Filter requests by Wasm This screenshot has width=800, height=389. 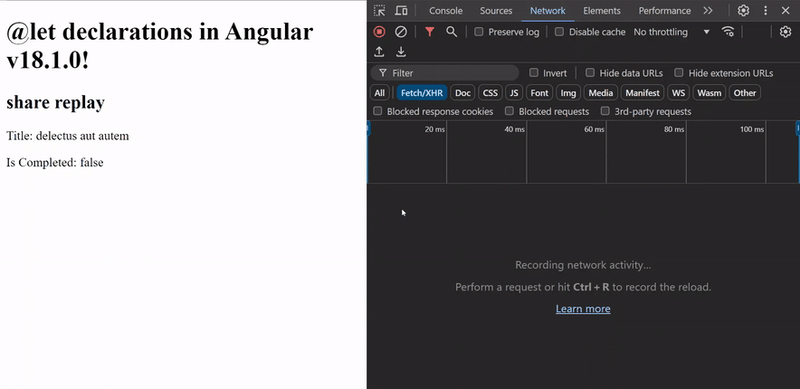tap(709, 93)
